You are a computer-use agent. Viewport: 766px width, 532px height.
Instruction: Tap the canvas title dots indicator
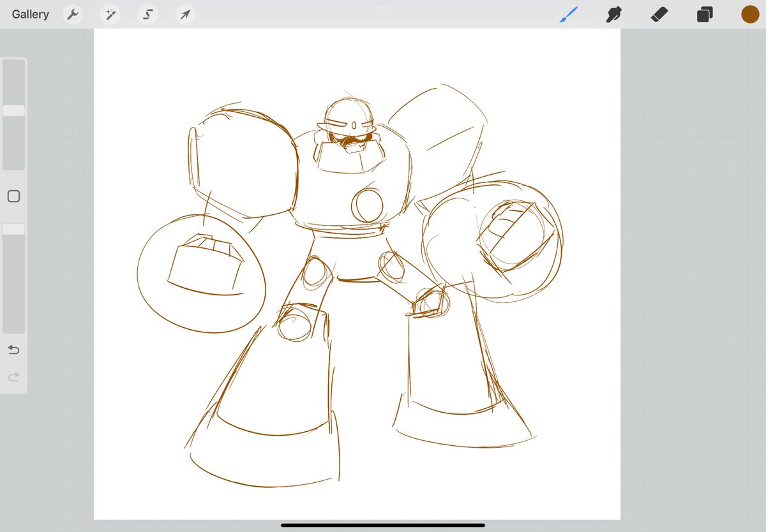tap(382, 8)
